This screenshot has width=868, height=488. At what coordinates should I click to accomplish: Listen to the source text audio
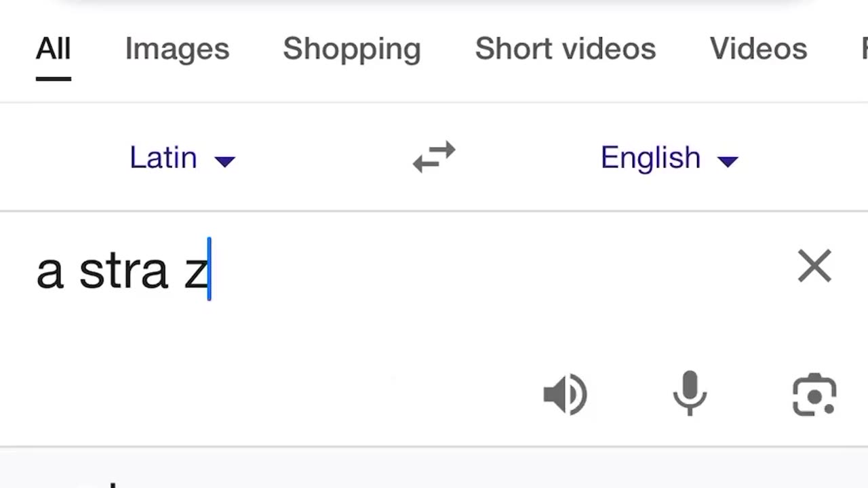tap(565, 394)
